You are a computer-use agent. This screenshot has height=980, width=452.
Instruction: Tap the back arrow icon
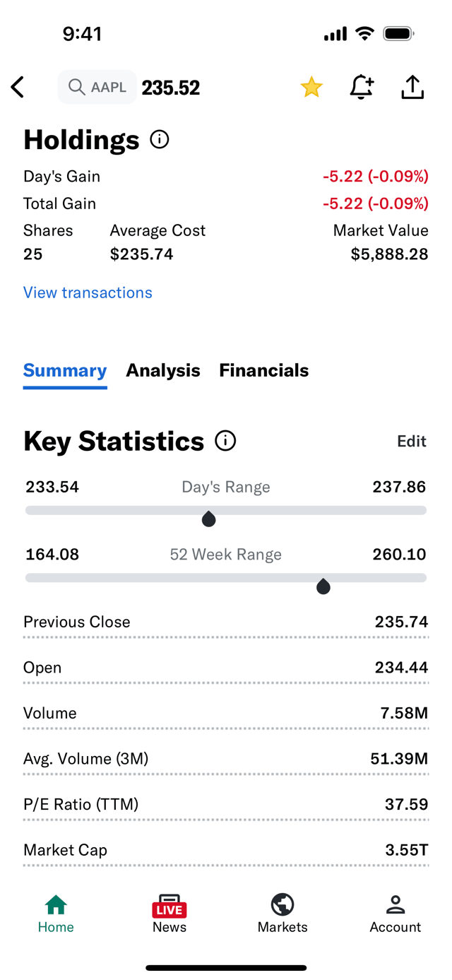[x=18, y=88]
